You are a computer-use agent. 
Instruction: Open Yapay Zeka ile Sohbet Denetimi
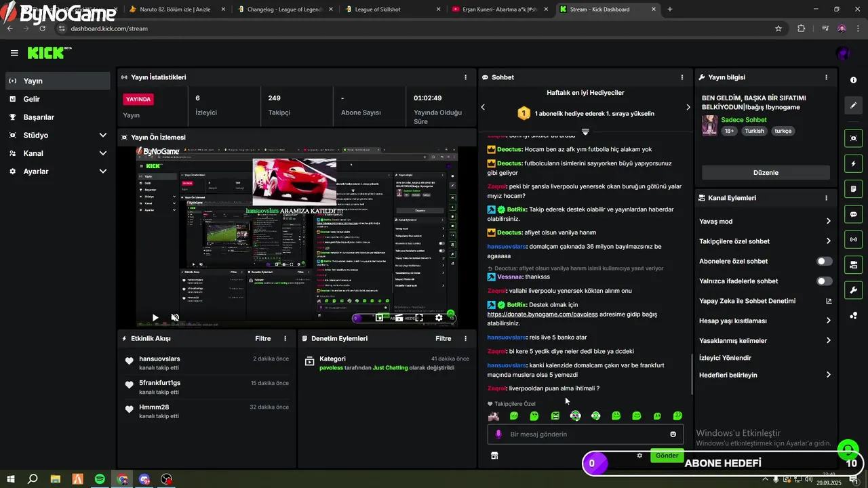click(x=765, y=301)
